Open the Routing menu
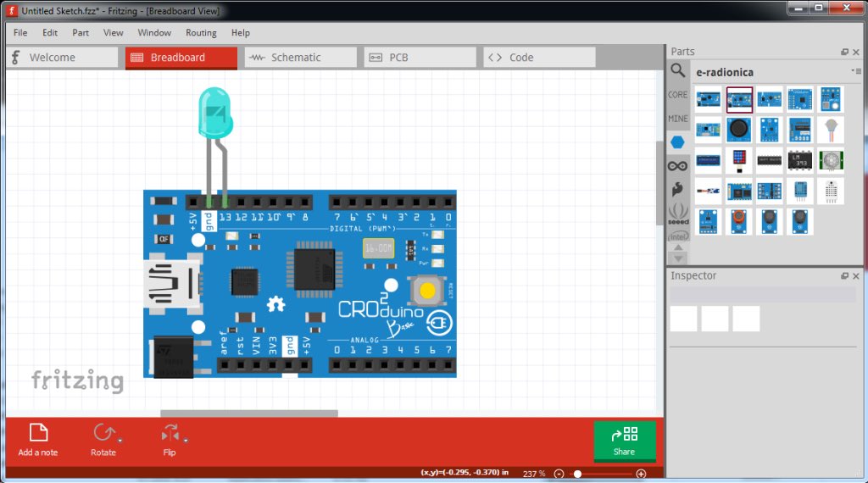The height and width of the screenshot is (483, 868). 201,33
